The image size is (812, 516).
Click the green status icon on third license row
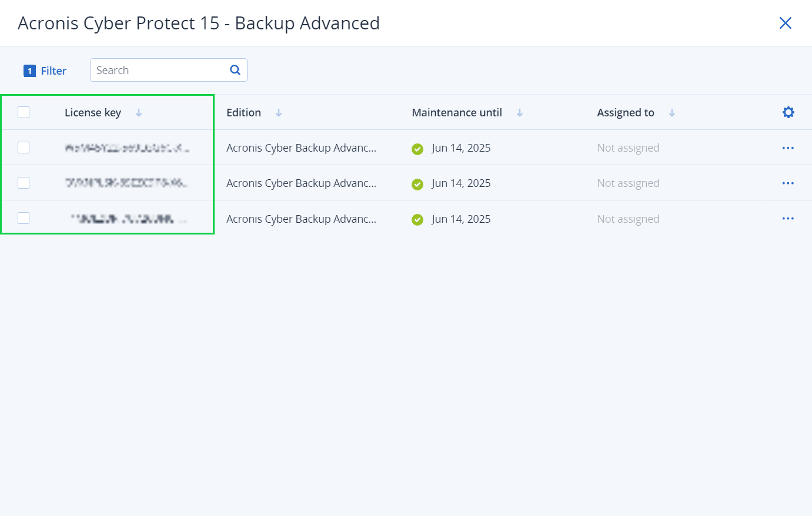(417, 219)
